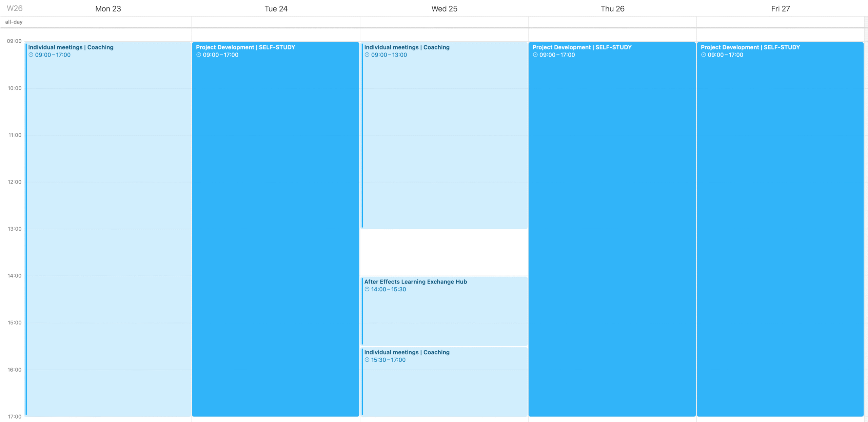Select the Wed 25 day header
Screen dimensions: 868x422
click(x=444, y=9)
